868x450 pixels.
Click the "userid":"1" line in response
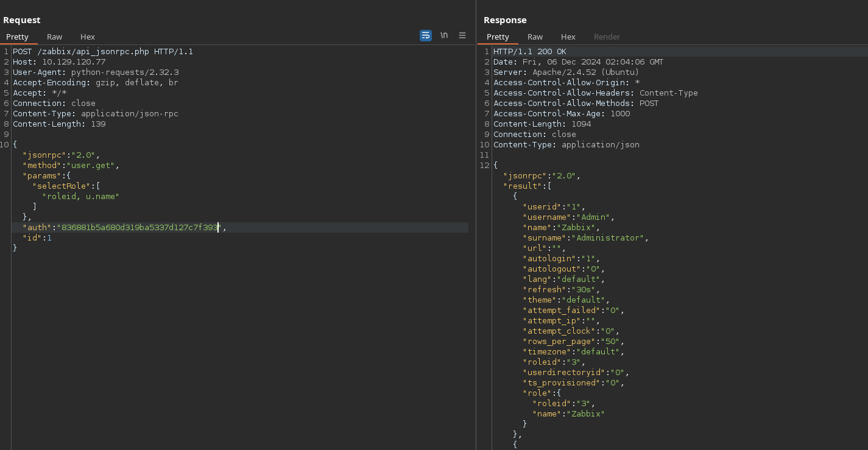click(x=554, y=206)
